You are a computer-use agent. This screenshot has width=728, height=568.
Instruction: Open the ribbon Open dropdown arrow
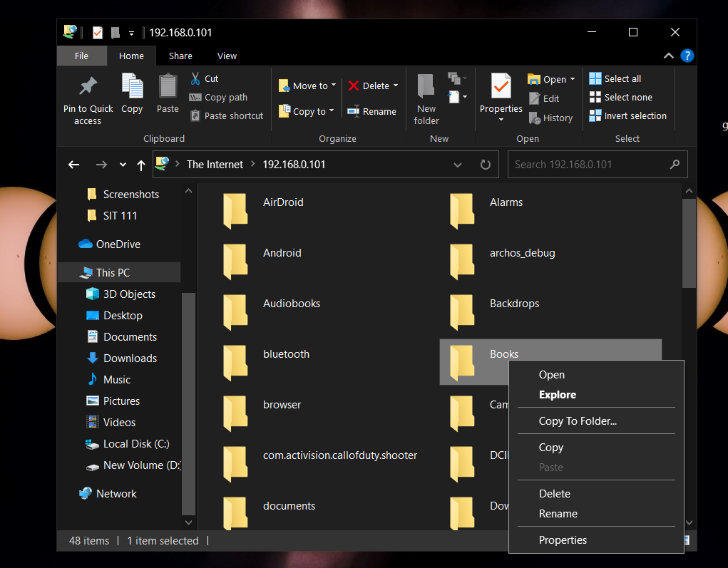point(573,79)
